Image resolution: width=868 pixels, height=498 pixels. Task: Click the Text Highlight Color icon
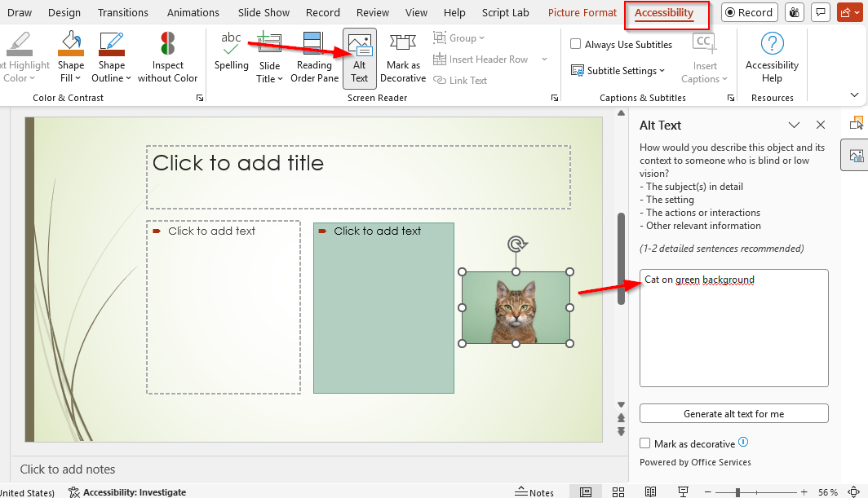(20, 44)
